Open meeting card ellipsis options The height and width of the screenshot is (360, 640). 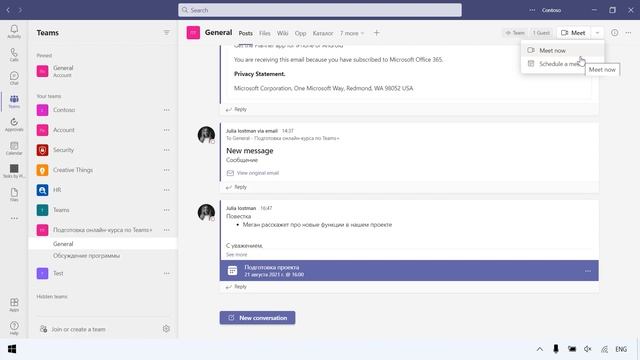click(x=588, y=271)
